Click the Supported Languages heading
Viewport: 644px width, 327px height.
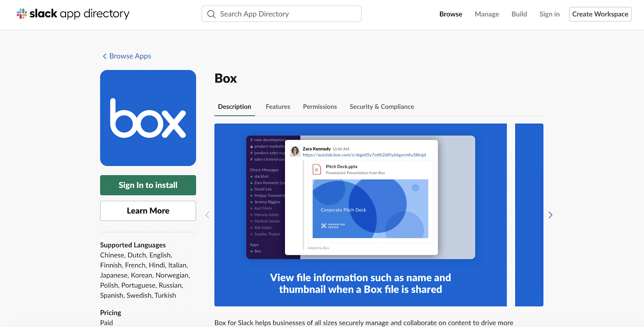click(x=133, y=245)
